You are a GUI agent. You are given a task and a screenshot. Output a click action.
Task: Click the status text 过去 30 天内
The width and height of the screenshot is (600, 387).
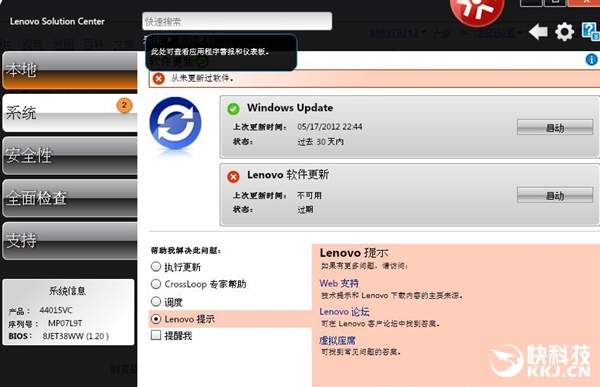coord(321,142)
